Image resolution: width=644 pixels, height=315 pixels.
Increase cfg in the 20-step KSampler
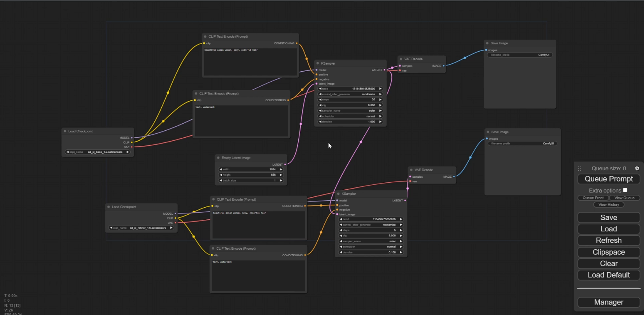[x=380, y=105]
